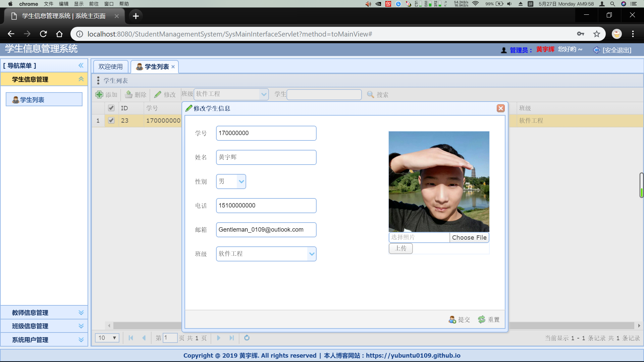Click the phone number input field
This screenshot has width=644, height=362.
pyautogui.click(x=266, y=205)
